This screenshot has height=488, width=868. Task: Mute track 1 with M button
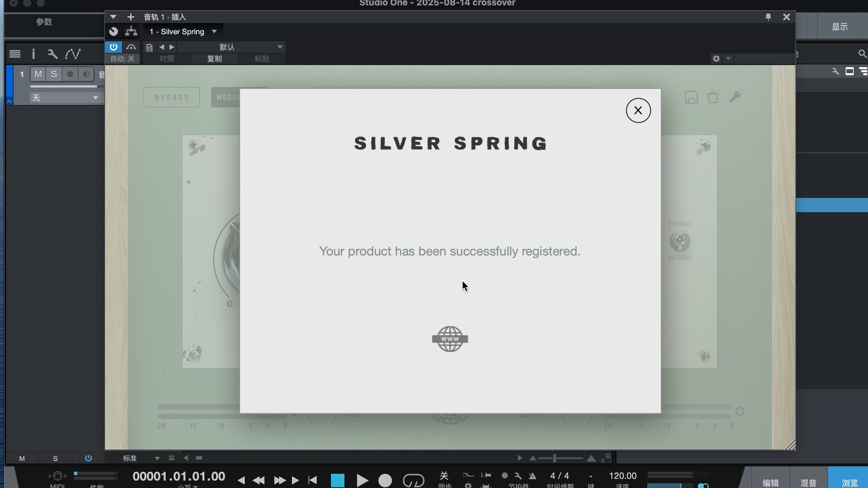(x=38, y=74)
